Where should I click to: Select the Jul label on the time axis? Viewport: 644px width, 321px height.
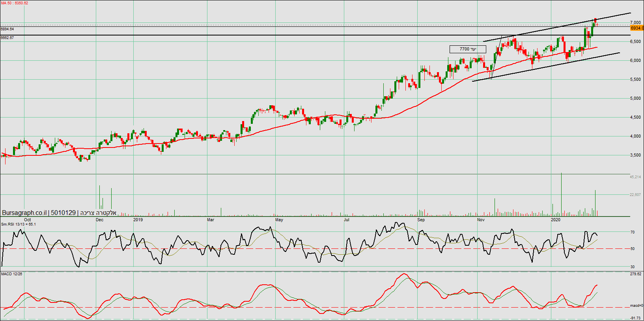pyautogui.click(x=347, y=220)
